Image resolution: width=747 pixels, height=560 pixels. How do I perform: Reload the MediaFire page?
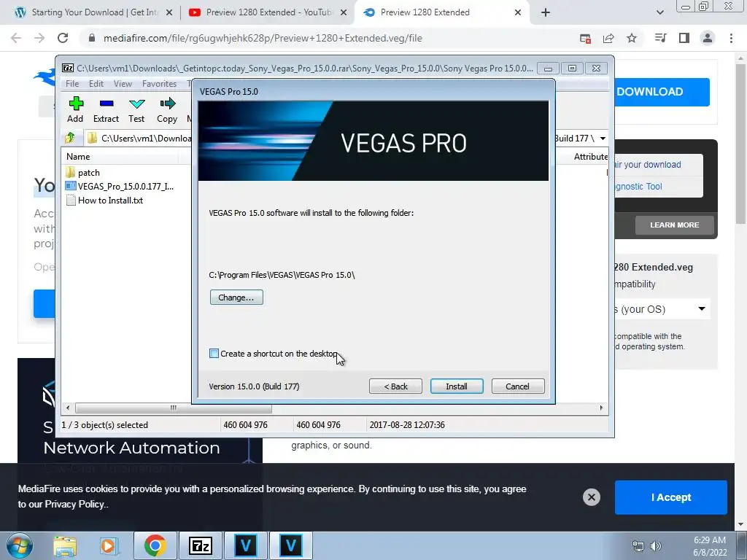pos(63,38)
